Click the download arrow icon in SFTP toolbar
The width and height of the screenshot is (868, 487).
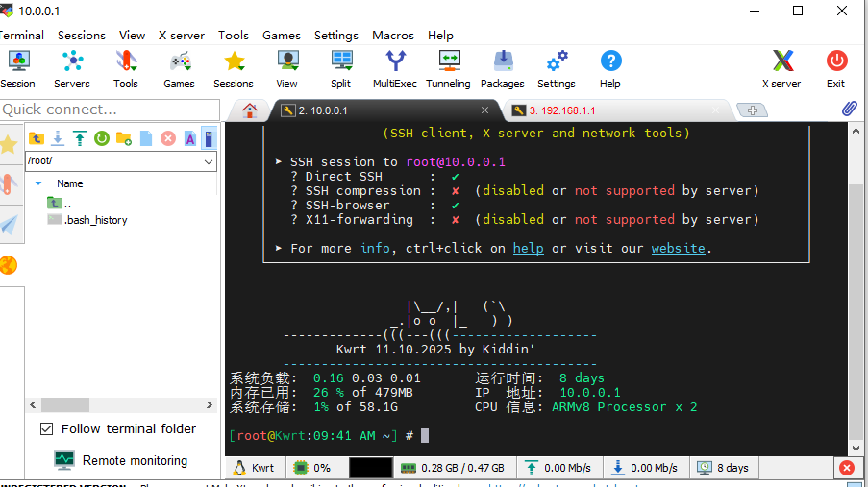point(58,138)
